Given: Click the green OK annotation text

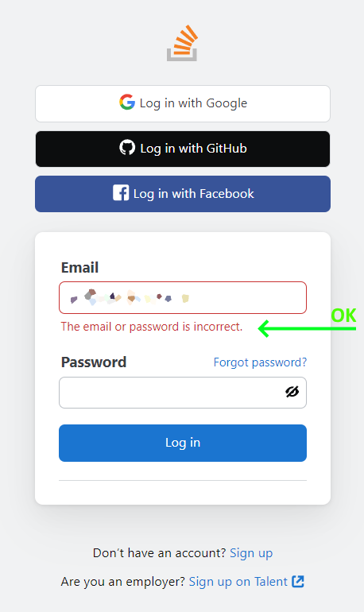Looking at the screenshot, I should (343, 316).
